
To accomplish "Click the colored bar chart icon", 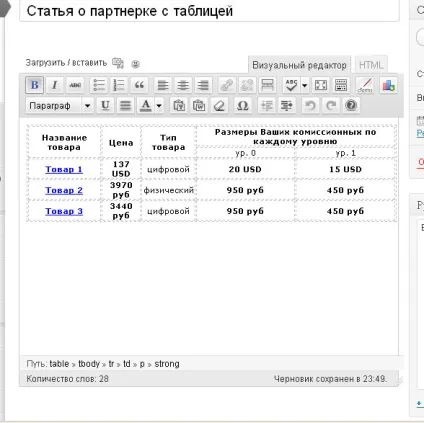I will pyautogui.click(x=388, y=85).
